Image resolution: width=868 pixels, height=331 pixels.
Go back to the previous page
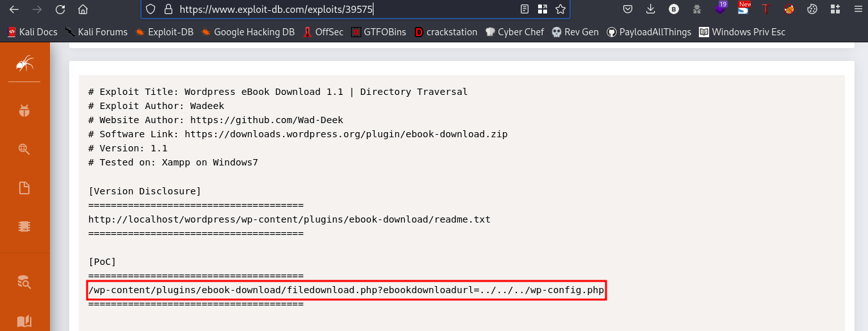coord(13,10)
